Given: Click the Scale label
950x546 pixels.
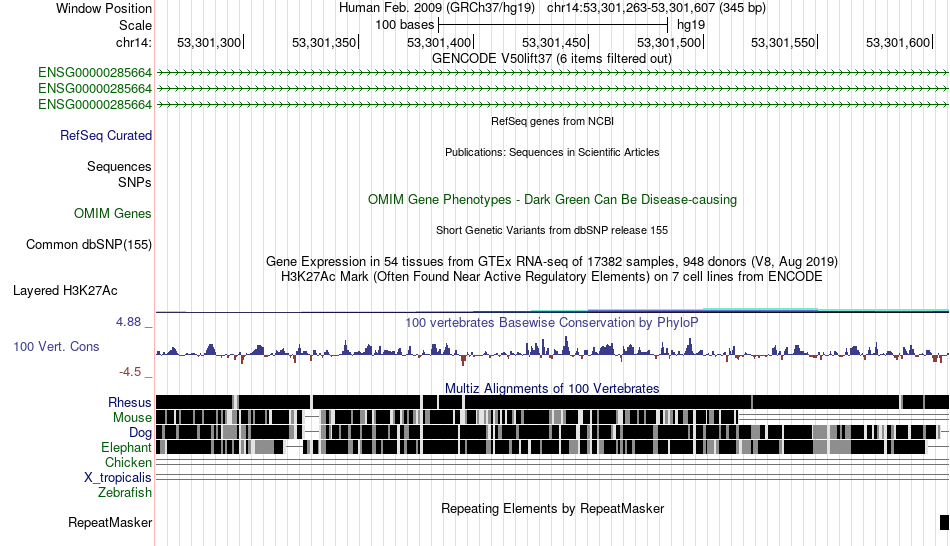Looking at the screenshot, I should click(x=135, y=25).
